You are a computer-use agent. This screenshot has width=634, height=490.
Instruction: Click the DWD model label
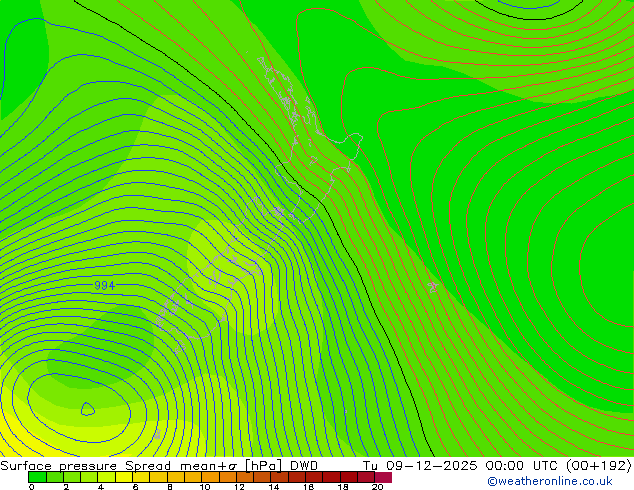click(304, 466)
